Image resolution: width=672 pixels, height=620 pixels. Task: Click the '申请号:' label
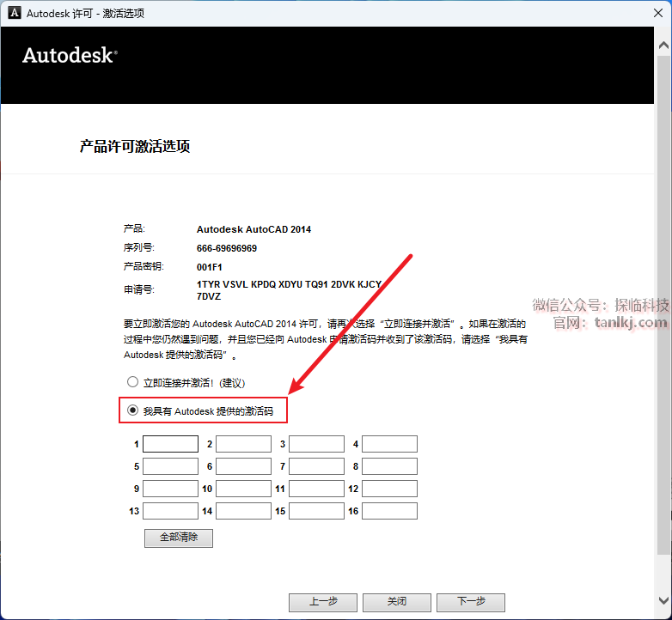(139, 290)
